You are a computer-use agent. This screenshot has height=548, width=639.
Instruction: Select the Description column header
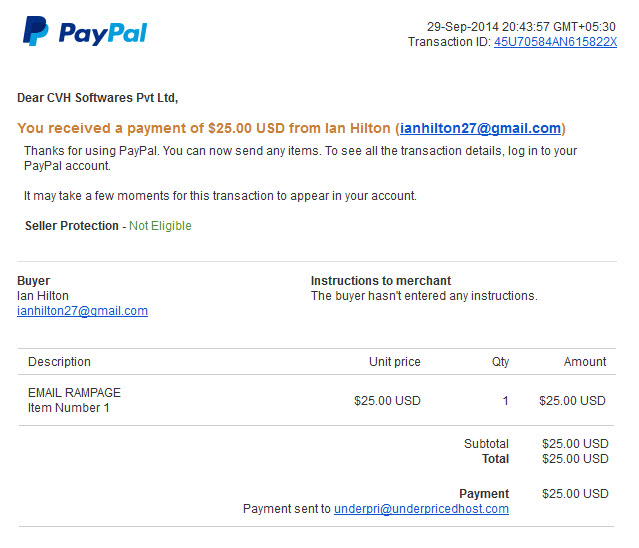click(x=59, y=362)
